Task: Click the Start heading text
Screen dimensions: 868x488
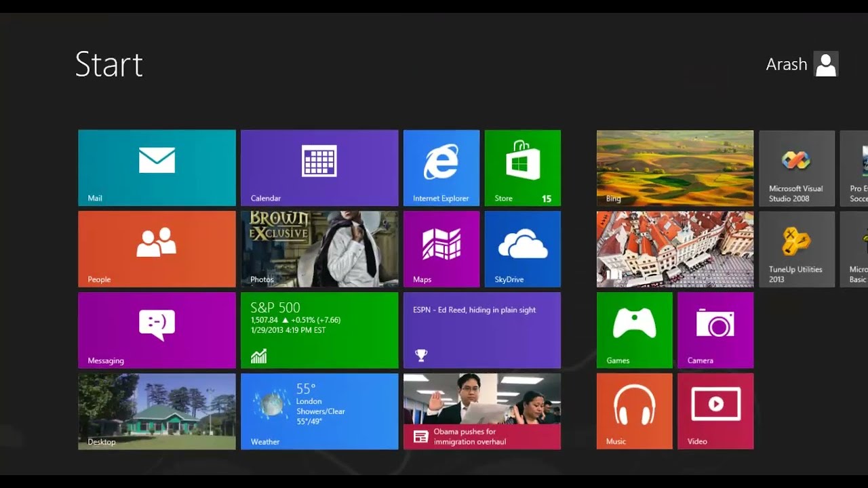Action: click(109, 65)
